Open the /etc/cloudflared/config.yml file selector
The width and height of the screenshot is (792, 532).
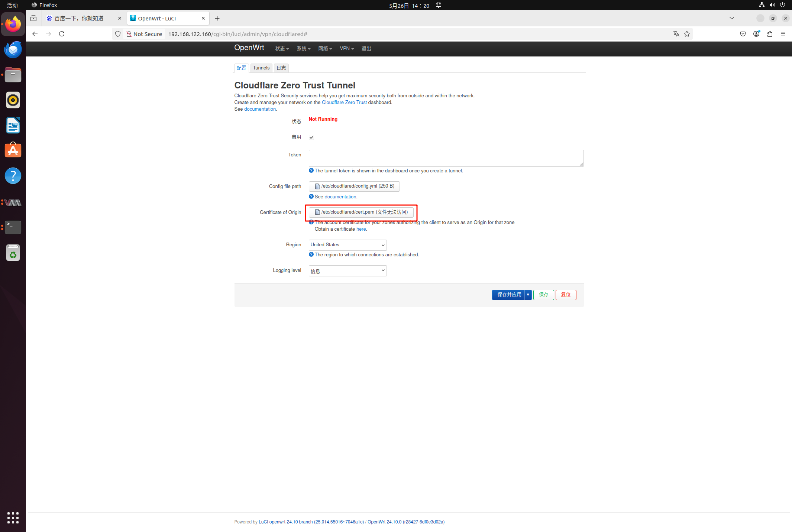(354, 186)
